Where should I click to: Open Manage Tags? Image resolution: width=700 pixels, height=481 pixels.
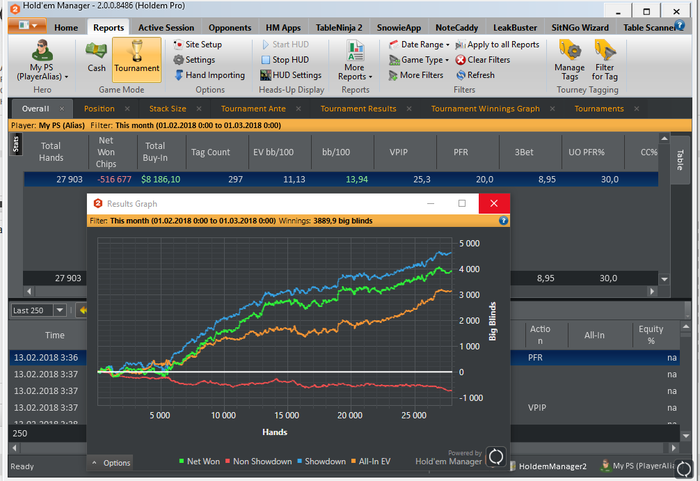570,60
